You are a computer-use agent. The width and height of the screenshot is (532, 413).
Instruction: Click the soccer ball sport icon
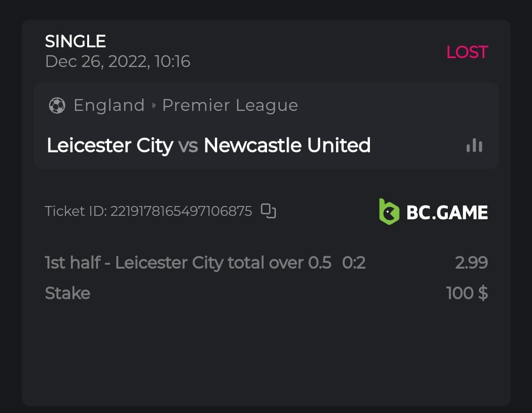[x=57, y=105]
